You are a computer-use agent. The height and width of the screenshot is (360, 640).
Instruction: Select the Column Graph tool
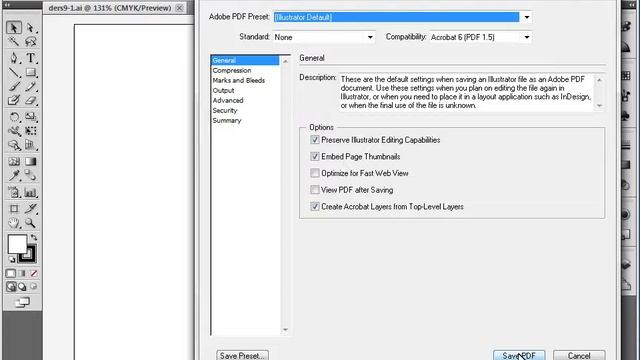coord(31,192)
